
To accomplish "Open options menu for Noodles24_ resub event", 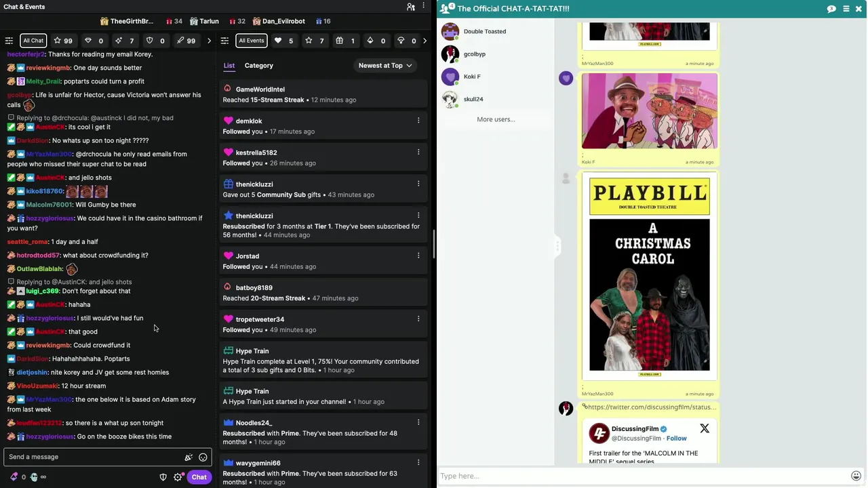I will click(418, 422).
